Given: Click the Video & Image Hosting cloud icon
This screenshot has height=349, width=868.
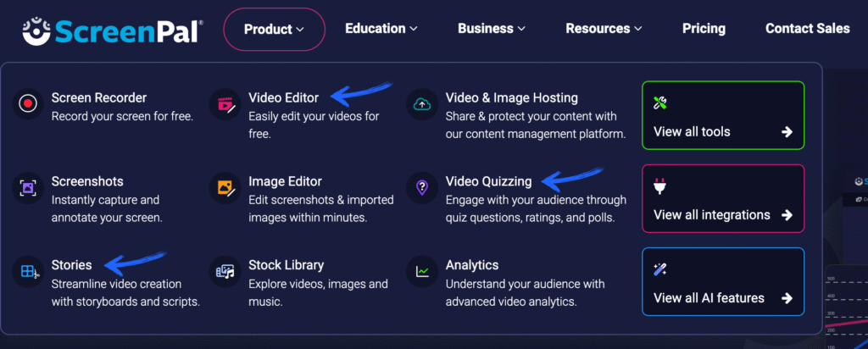Looking at the screenshot, I should (x=422, y=104).
